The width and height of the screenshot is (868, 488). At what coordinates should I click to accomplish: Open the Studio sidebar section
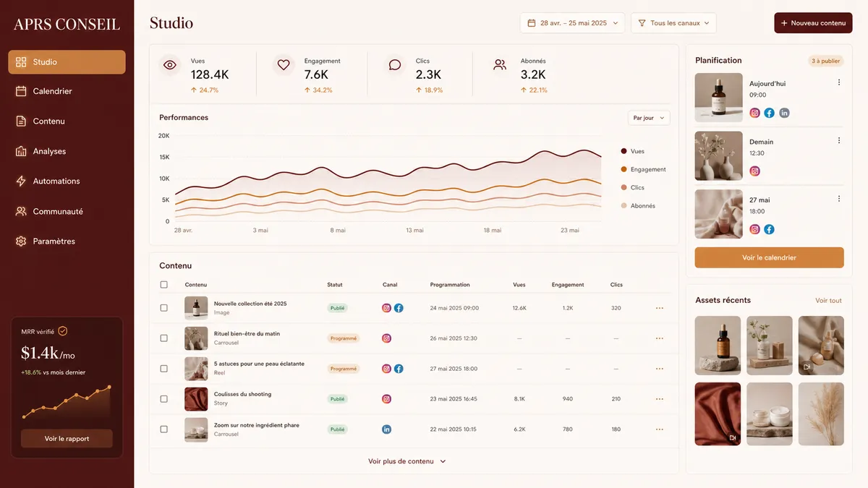pyautogui.click(x=67, y=62)
